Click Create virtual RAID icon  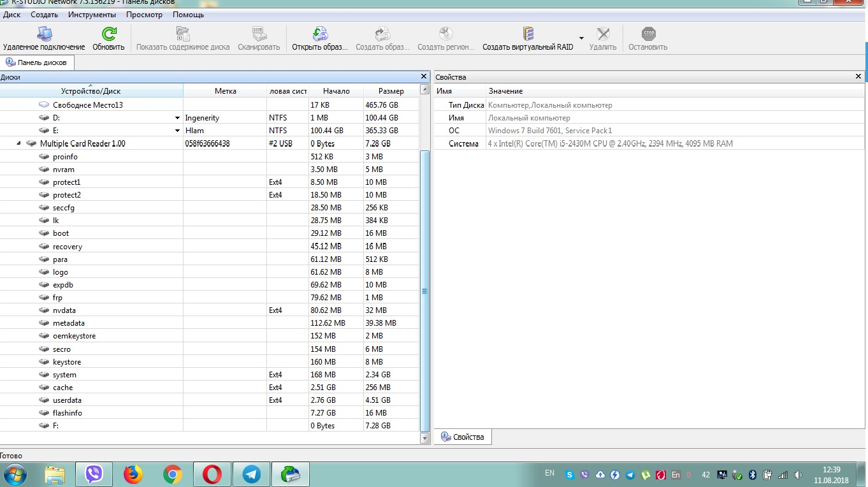pyautogui.click(x=528, y=34)
